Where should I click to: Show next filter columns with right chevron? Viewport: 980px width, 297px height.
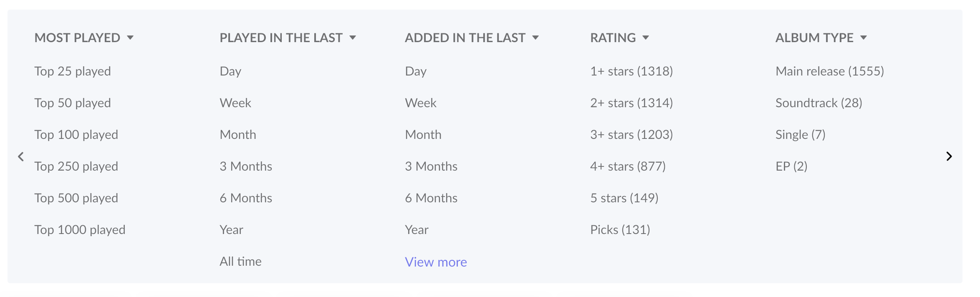click(949, 156)
